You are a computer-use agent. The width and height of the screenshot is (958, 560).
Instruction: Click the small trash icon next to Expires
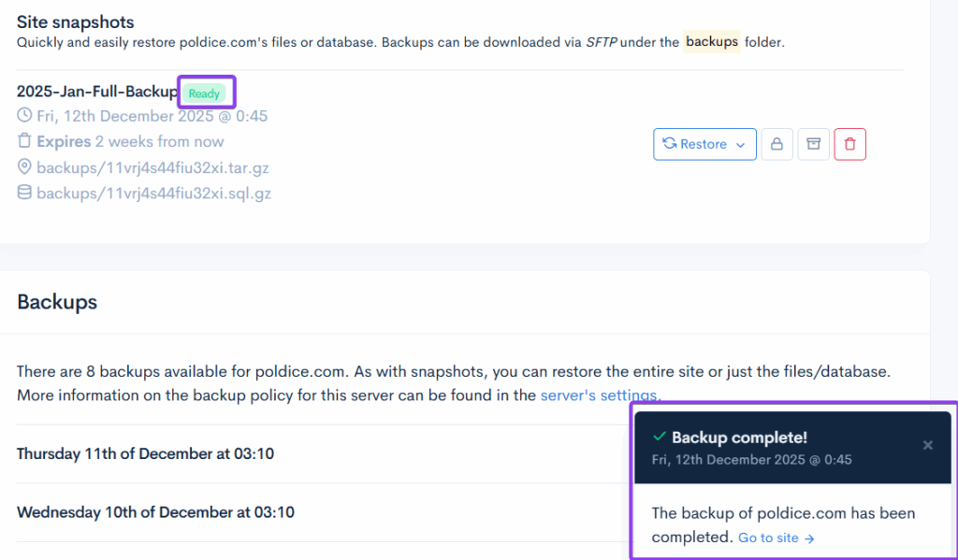[24, 142]
